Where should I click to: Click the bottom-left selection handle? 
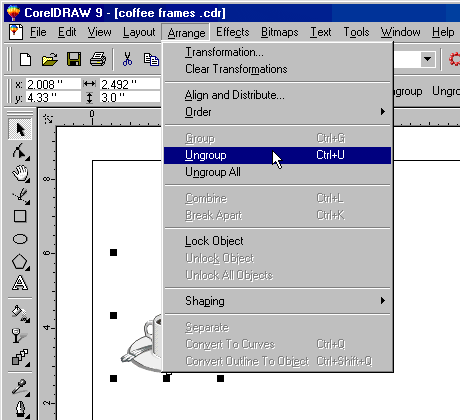[x=113, y=378]
